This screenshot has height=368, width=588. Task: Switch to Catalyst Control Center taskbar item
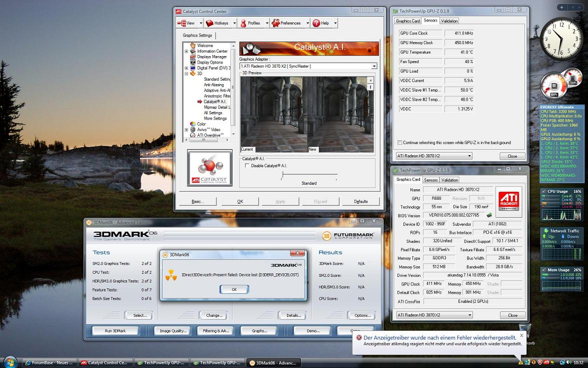(105, 362)
